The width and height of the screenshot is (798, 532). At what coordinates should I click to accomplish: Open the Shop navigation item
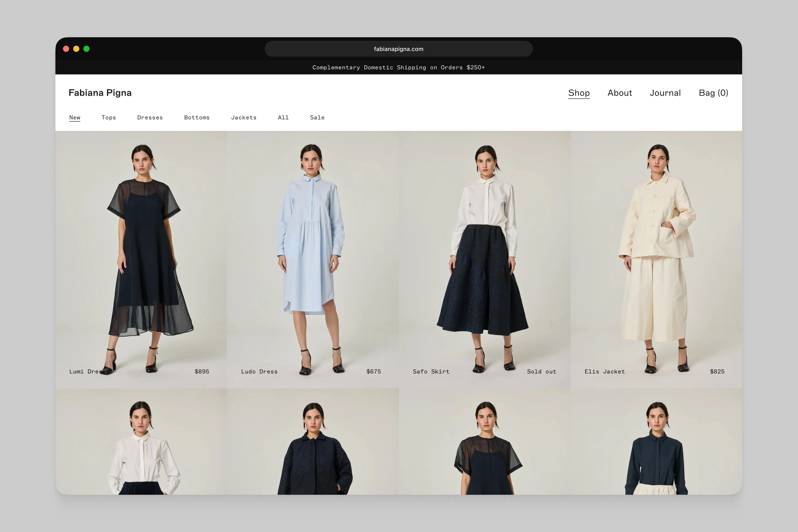579,93
